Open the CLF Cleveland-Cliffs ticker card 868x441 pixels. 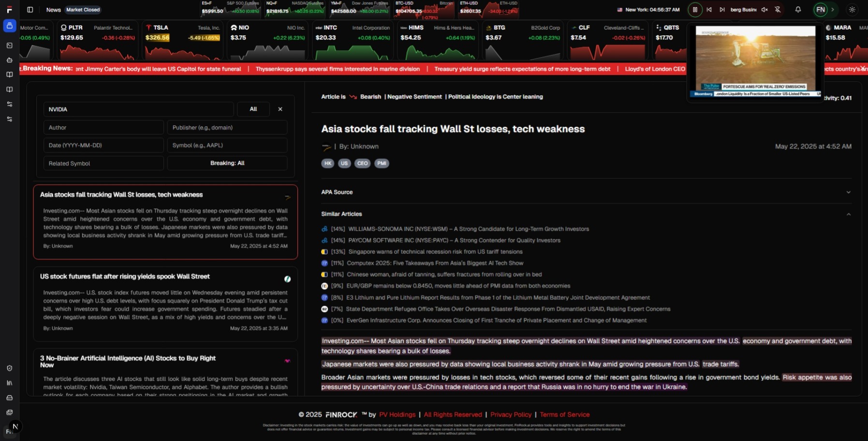(608, 41)
